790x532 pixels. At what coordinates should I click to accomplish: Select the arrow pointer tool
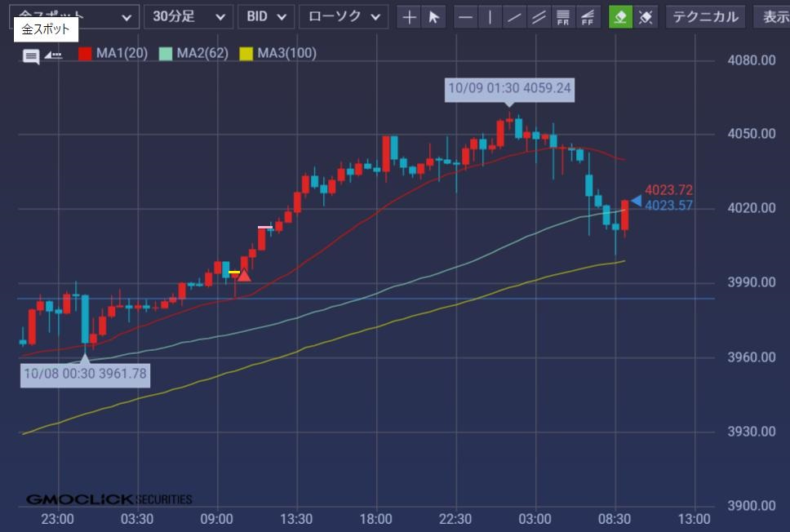(434, 17)
